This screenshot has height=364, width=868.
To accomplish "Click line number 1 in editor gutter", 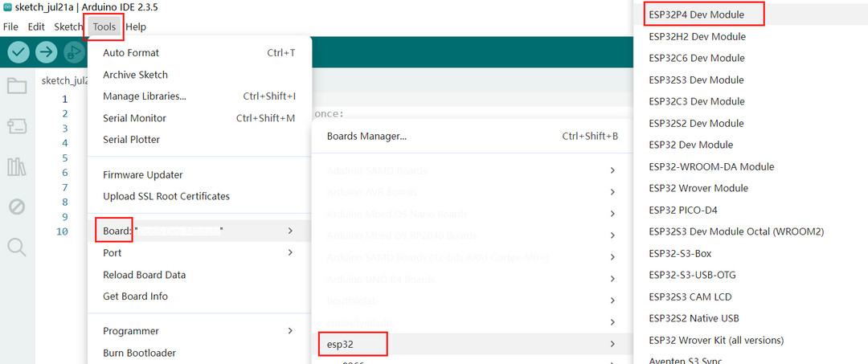I will (65, 99).
